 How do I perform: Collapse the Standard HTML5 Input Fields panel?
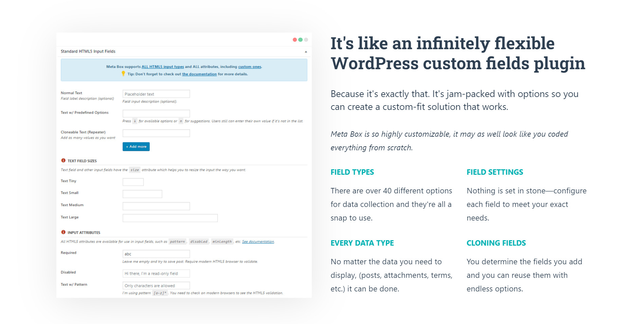(306, 52)
